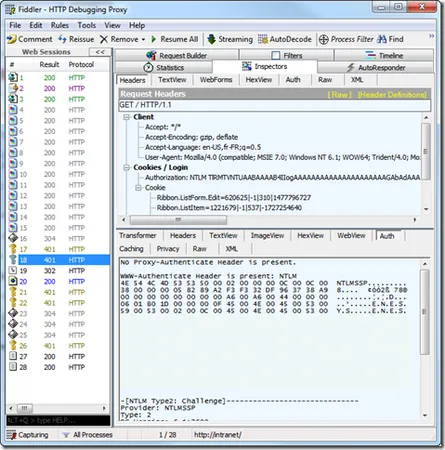Click the sessions list horizontal scrollbar thumb
Viewport: 445px width, 450px height.
[25, 408]
